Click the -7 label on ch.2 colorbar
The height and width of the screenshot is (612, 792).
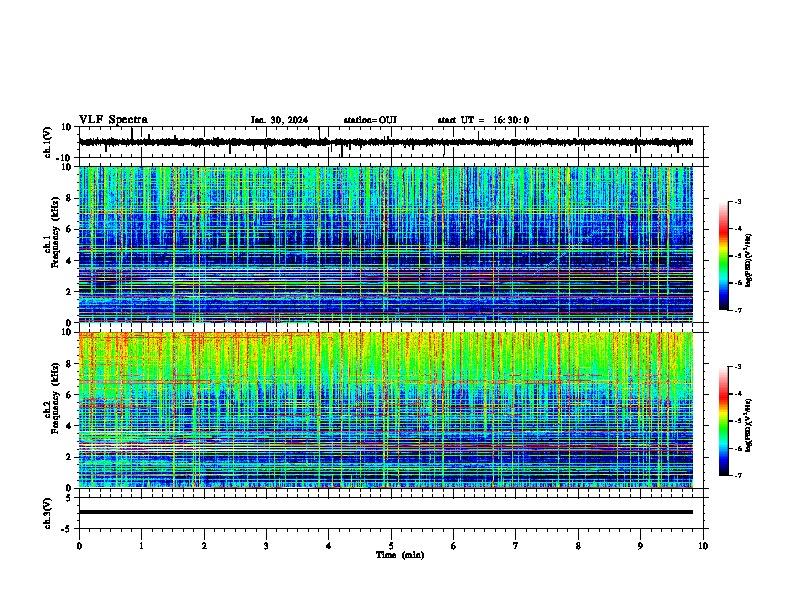(x=737, y=475)
